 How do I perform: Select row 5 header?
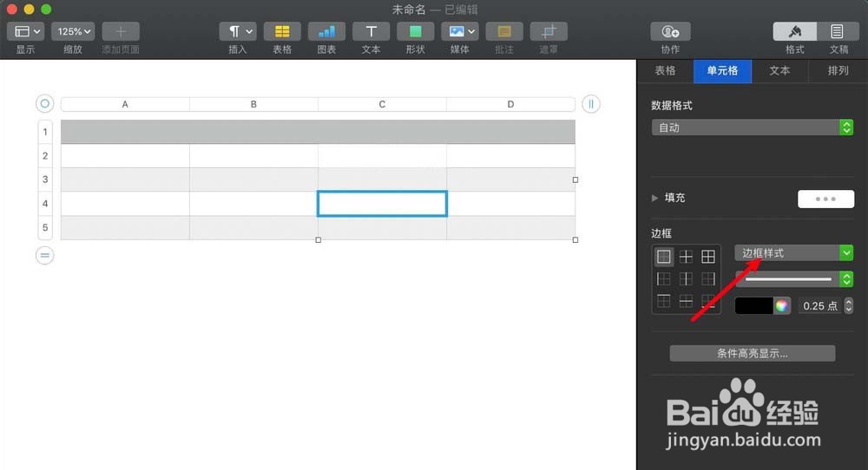[x=45, y=227]
